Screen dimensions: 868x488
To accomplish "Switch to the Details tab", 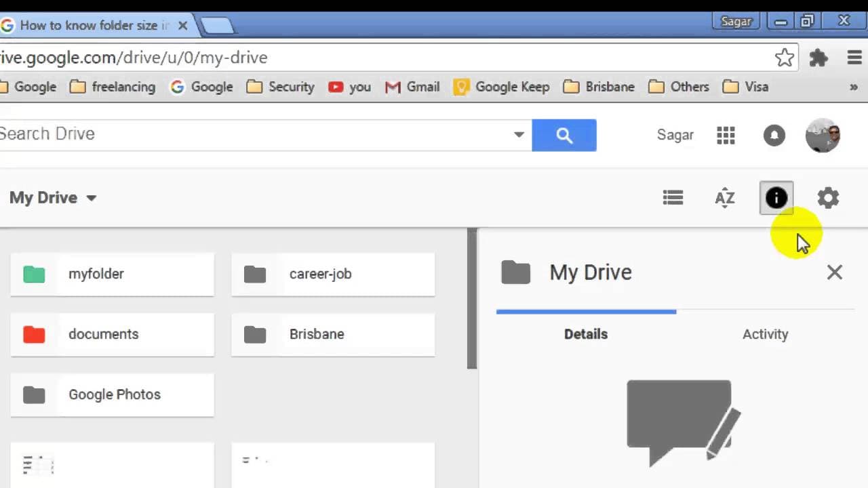I will click(586, 334).
